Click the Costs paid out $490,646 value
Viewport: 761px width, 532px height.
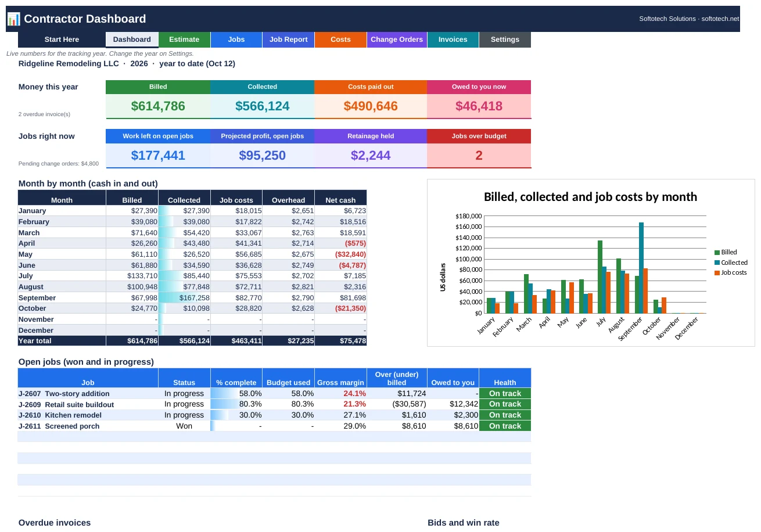(x=371, y=106)
